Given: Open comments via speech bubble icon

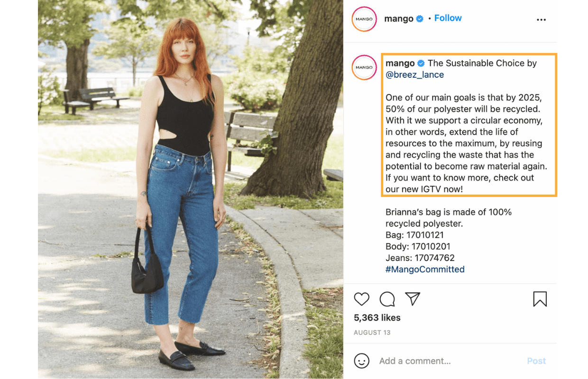Looking at the screenshot, I should pos(387,299).
